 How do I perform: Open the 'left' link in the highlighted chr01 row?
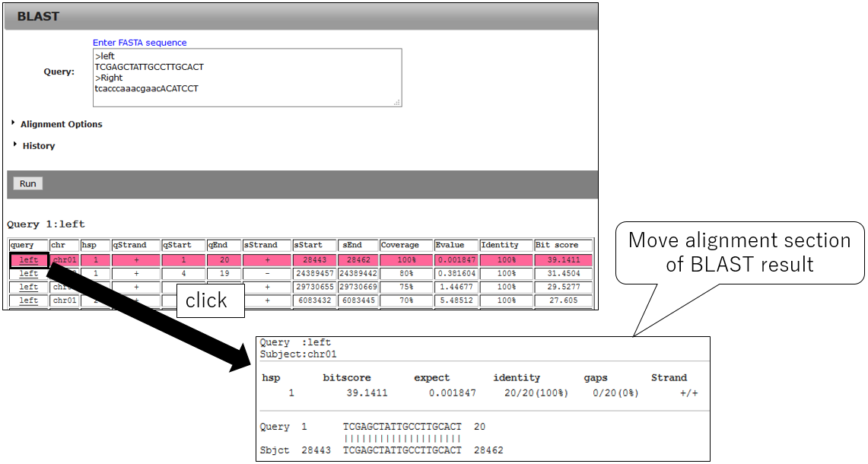point(29,259)
